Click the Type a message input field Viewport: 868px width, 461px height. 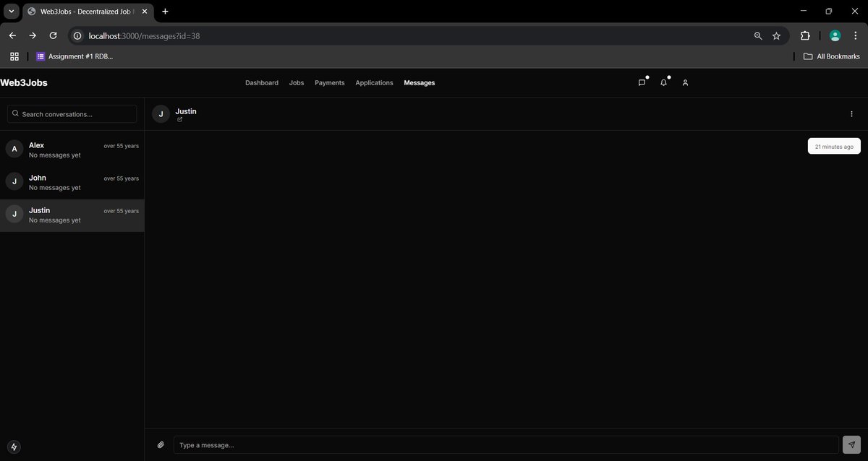[434, 444]
